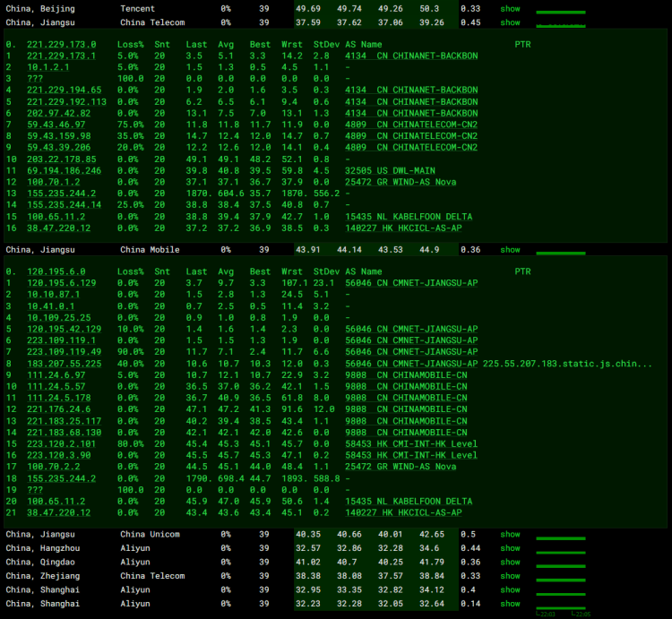Open hop IP 59.43.46.97 link
Viewport: 672px width, 619px height.
56,125
